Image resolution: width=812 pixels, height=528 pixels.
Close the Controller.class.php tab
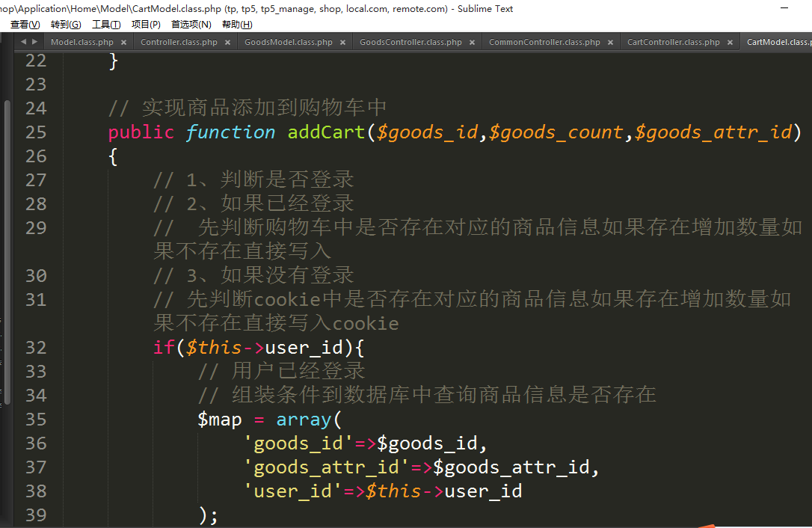[x=227, y=43]
